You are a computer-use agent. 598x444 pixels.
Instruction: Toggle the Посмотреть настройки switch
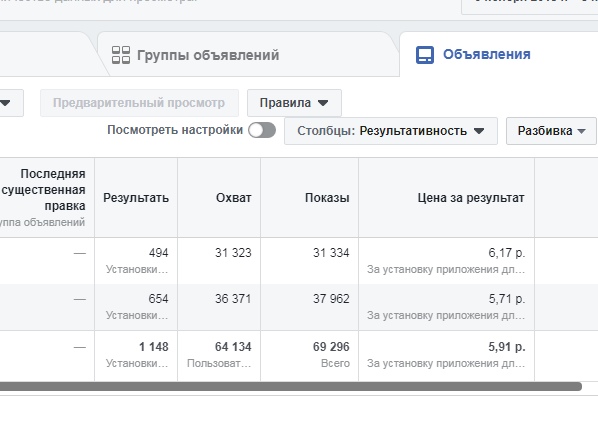click(262, 130)
